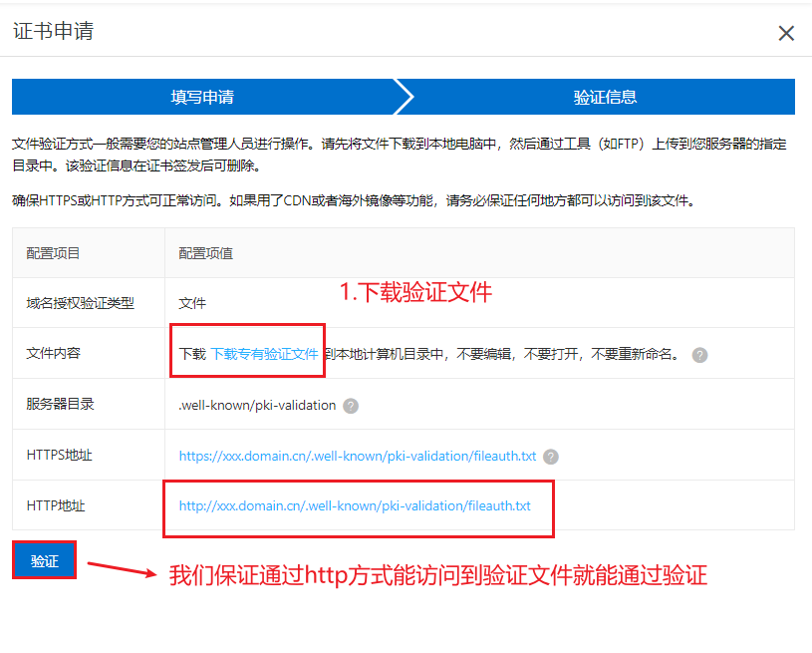812x653 pixels.
Task: Click the help icon next to 不要重新命名
Action: tap(699, 355)
